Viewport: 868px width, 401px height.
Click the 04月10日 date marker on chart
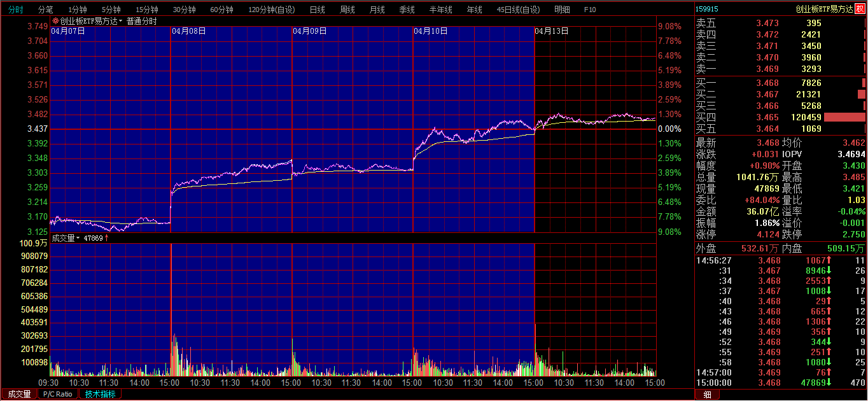(x=431, y=31)
